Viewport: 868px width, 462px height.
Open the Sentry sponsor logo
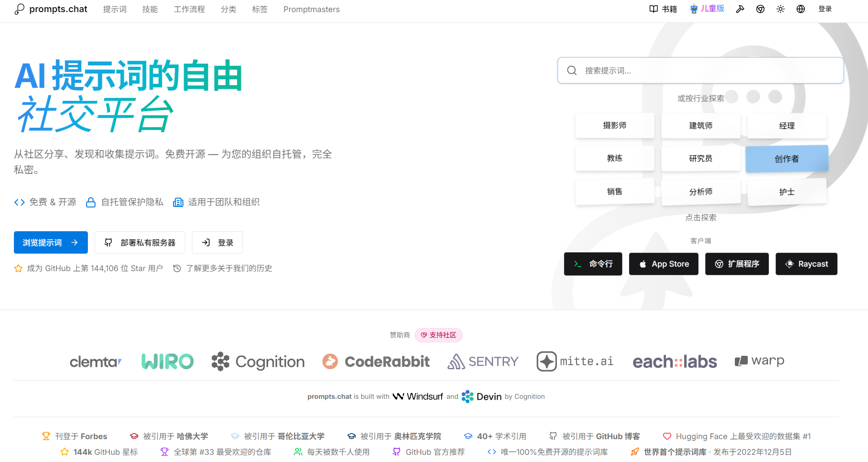click(x=483, y=362)
